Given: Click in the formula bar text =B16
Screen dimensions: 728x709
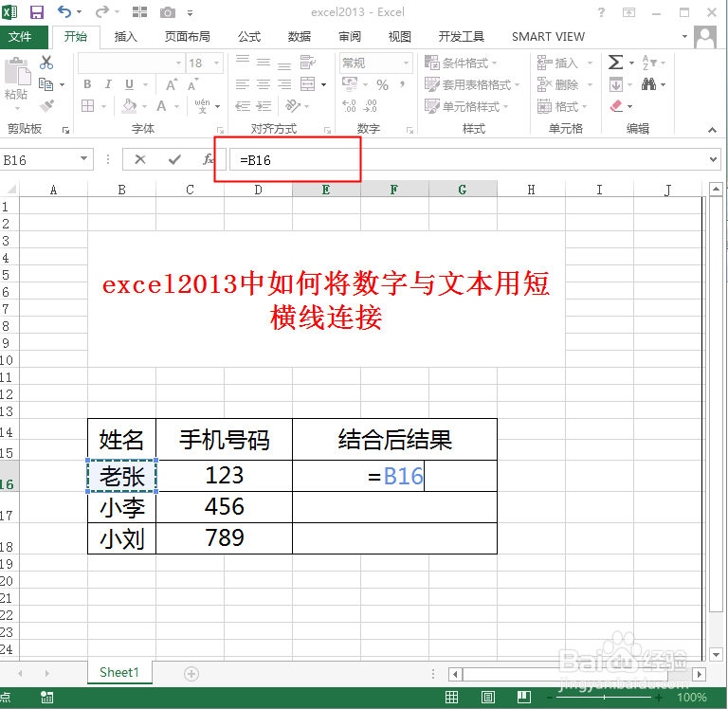Looking at the screenshot, I should (255, 160).
